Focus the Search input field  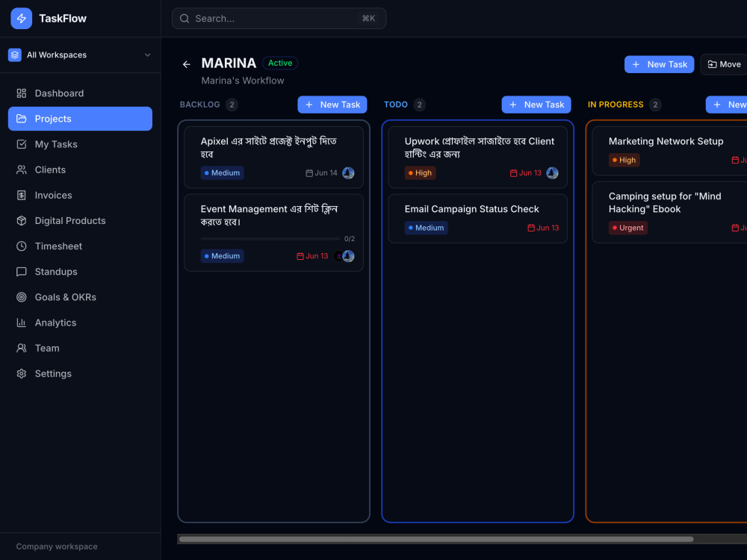[279, 19]
